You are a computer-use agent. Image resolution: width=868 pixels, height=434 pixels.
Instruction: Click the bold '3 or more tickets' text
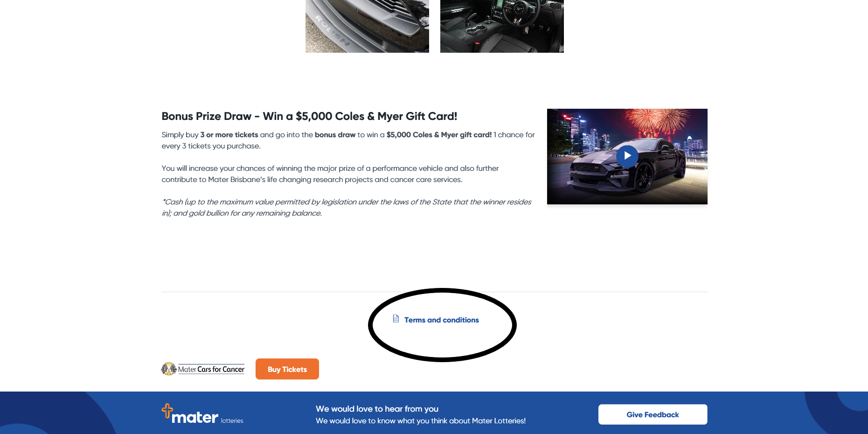tap(229, 135)
